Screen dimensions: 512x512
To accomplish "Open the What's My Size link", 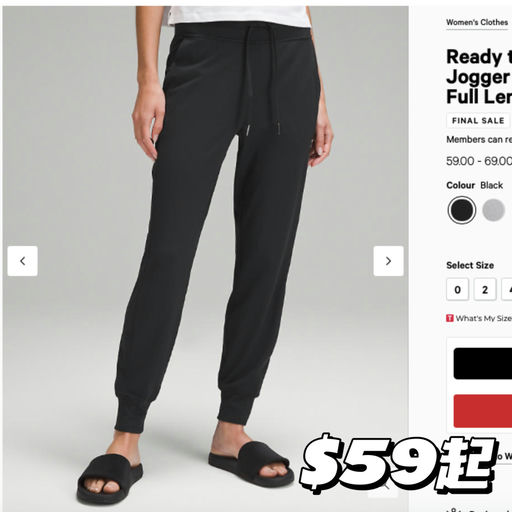I will click(483, 318).
